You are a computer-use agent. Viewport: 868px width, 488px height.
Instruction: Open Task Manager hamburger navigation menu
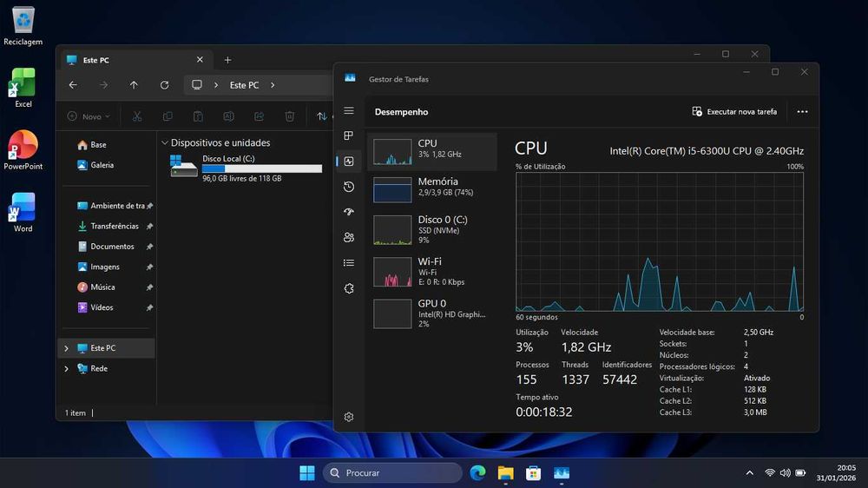click(349, 111)
